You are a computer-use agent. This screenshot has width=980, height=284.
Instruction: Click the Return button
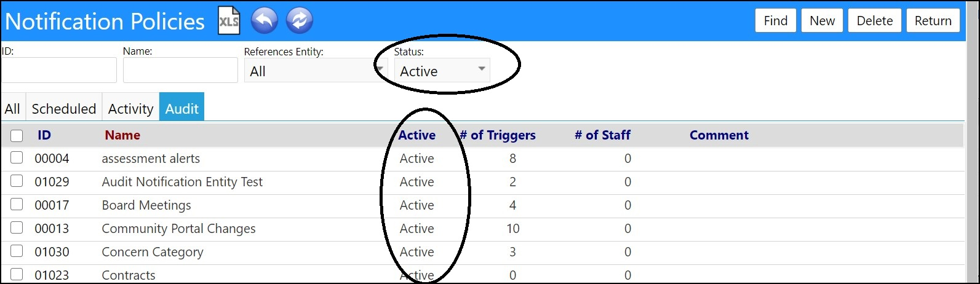coord(933,21)
